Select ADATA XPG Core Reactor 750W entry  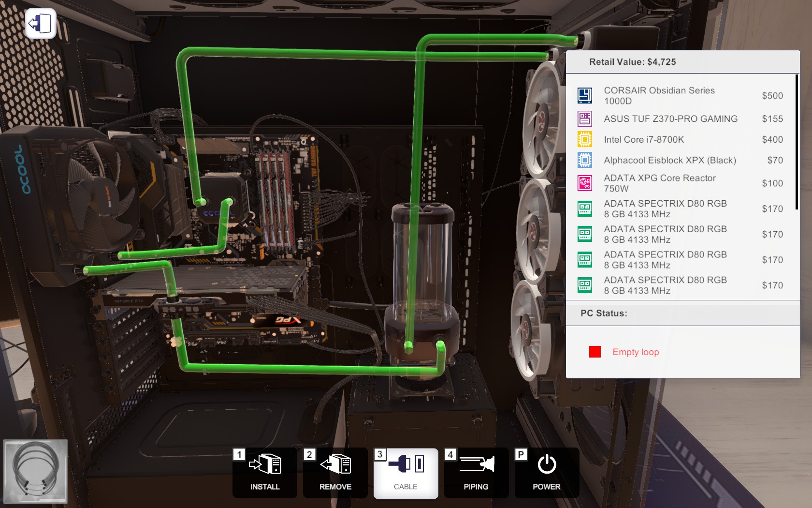(x=681, y=183)
